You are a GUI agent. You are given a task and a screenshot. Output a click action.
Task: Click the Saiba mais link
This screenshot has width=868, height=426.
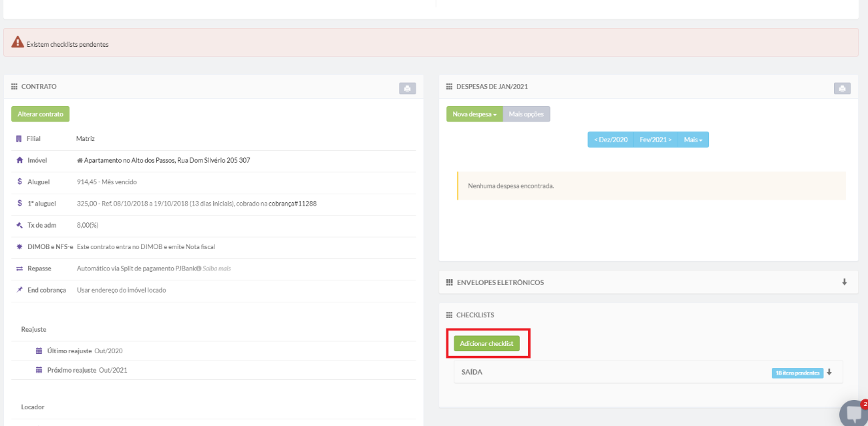pyautogui.click(x=217, y=268)
